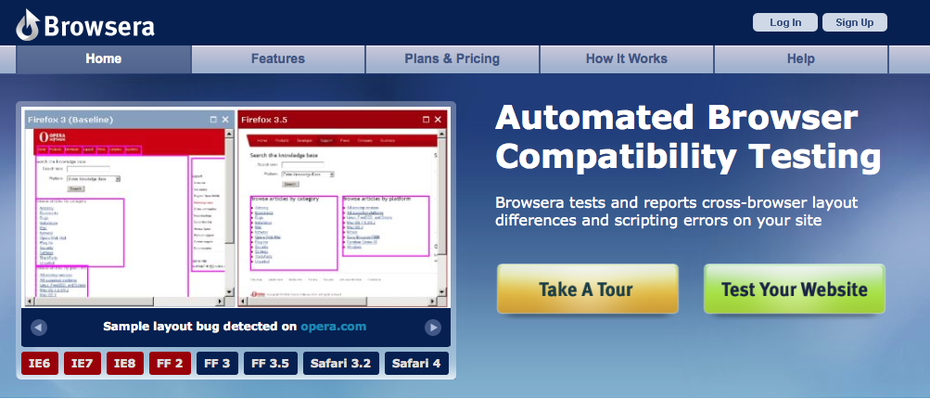Viewport: 930px width, 399px height.
Task: Select the Safari 3.2 browser button
Action: [341, 363]
